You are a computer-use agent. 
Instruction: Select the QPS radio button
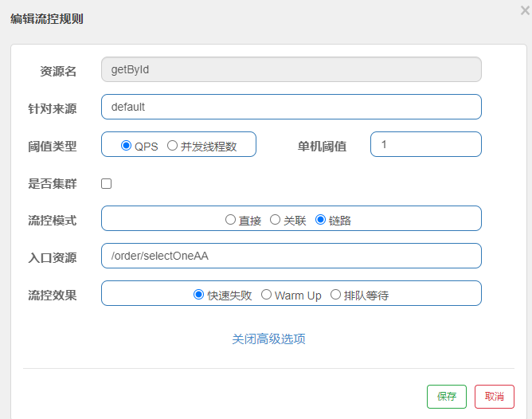(126, 146)
